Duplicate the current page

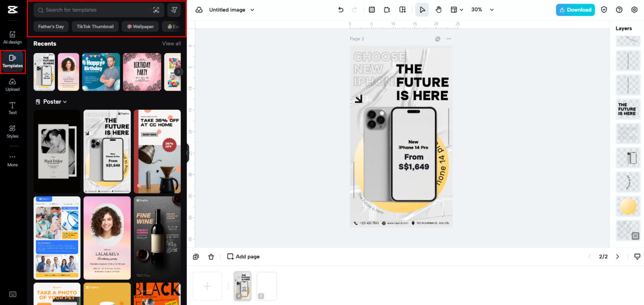pyautogui.click(x=196, y=256)
